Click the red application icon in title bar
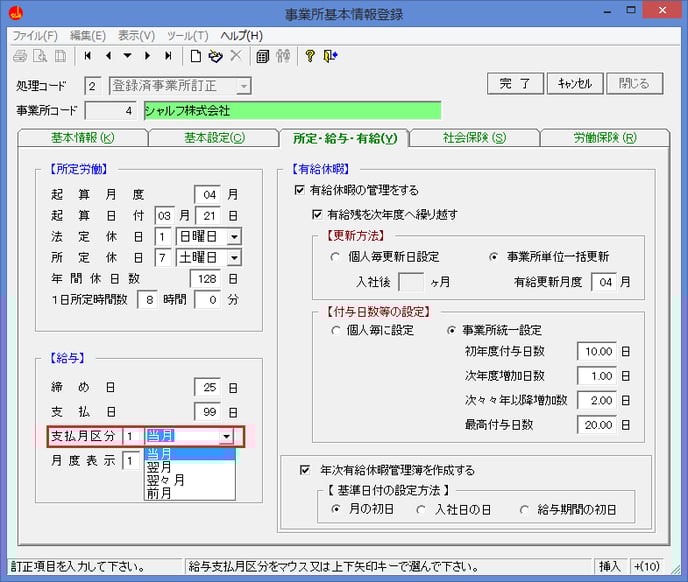Viewport: 688px width, 582px height. tap(16, 14)
